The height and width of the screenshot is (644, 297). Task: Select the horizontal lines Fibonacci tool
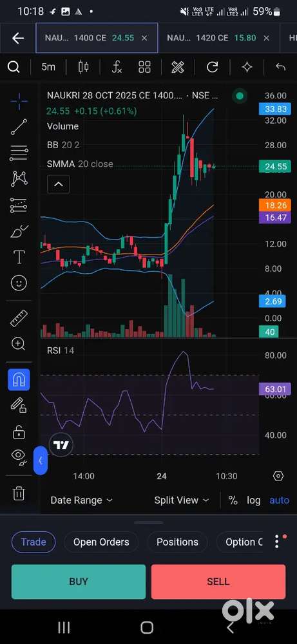pos(19,153)
